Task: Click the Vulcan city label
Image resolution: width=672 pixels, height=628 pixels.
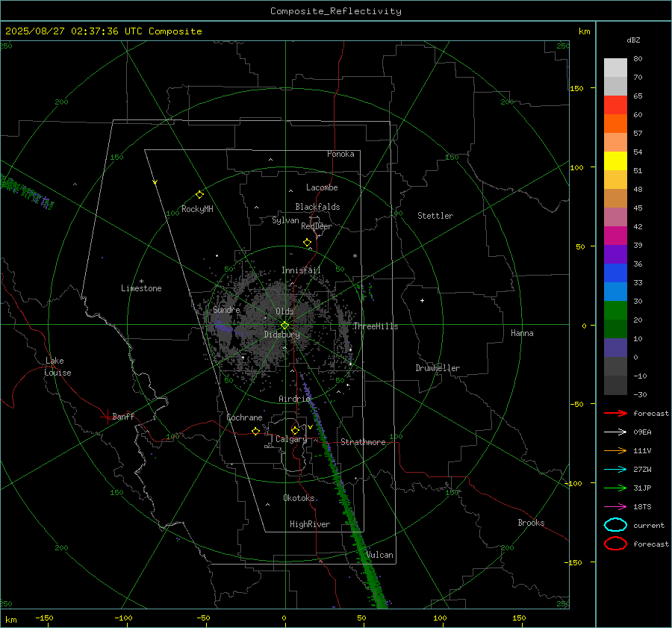Action: point(380,555)
